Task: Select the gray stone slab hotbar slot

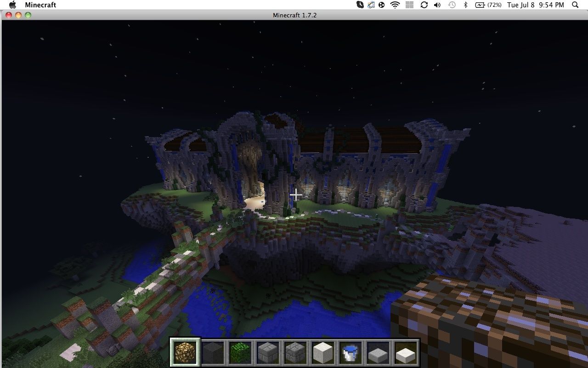Action: (x=378, y=352)
